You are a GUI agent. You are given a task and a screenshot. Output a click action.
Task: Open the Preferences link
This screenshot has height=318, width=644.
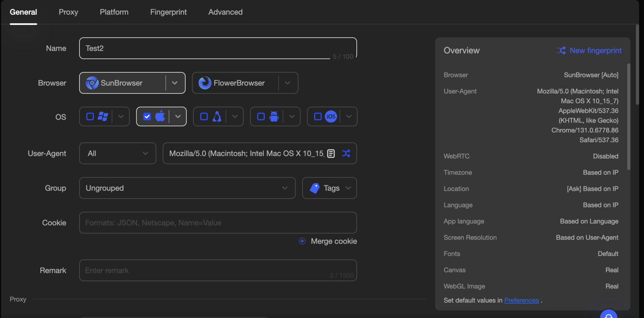coord(521,300)
